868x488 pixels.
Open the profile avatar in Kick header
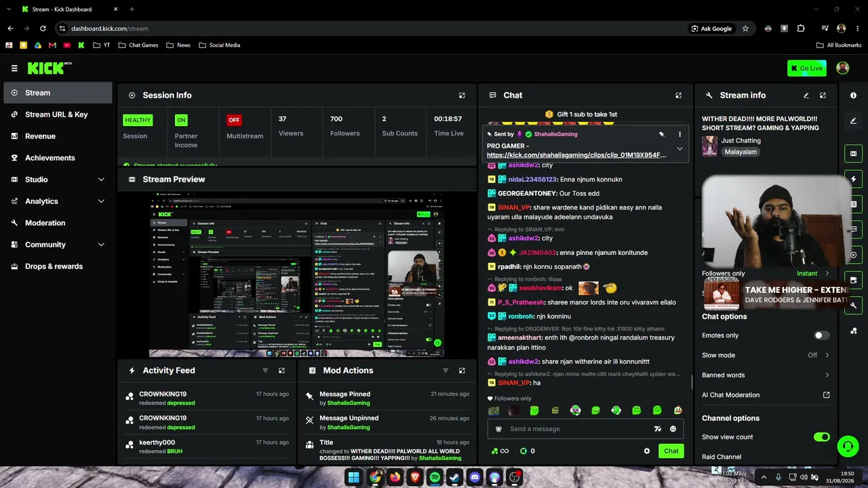tap(843, 68)
